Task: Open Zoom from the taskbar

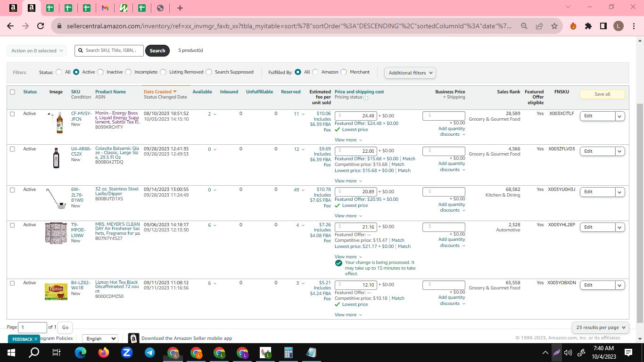Action: click(126, 352)
